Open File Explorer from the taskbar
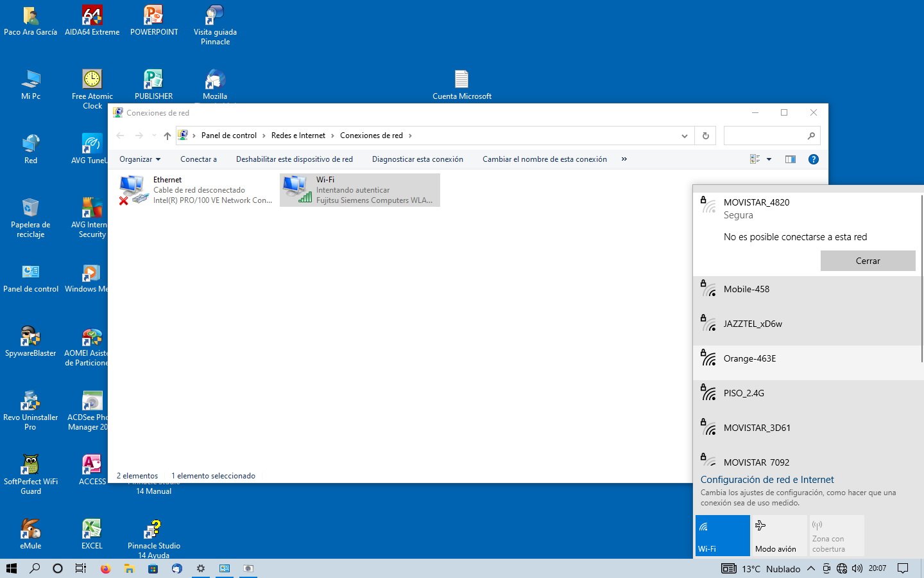This screenshot has height=578, width=924. (129, 568)
